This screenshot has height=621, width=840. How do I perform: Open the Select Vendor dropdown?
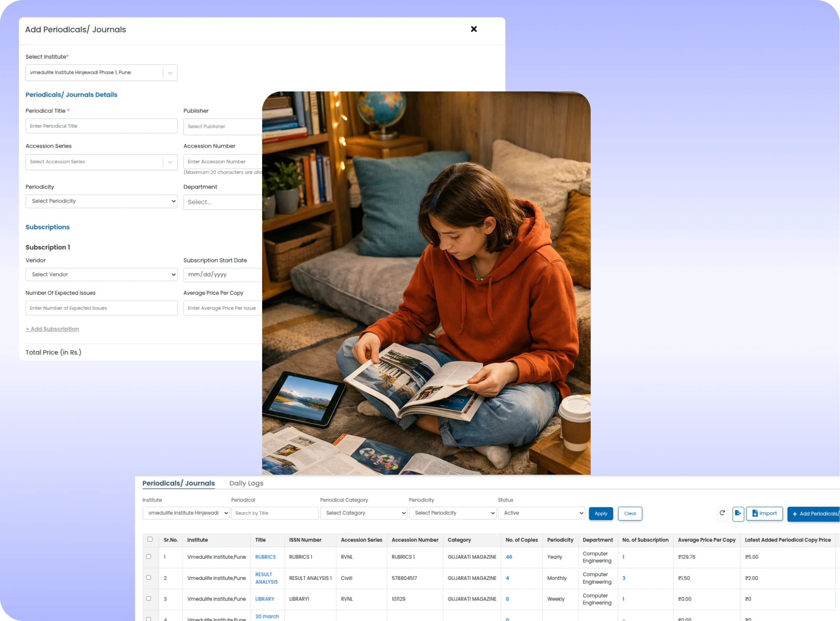tap(101, 274)
